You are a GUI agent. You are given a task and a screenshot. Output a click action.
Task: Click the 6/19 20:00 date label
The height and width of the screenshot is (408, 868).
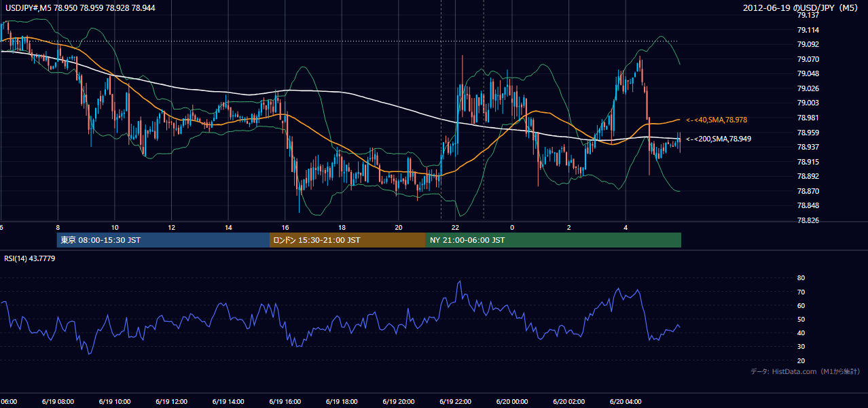(x=397, y=402)
